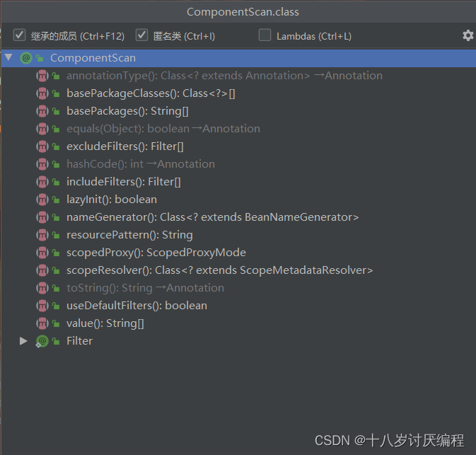Click the Filter annotation icon
476x455 pixels.
pos(42,341)
